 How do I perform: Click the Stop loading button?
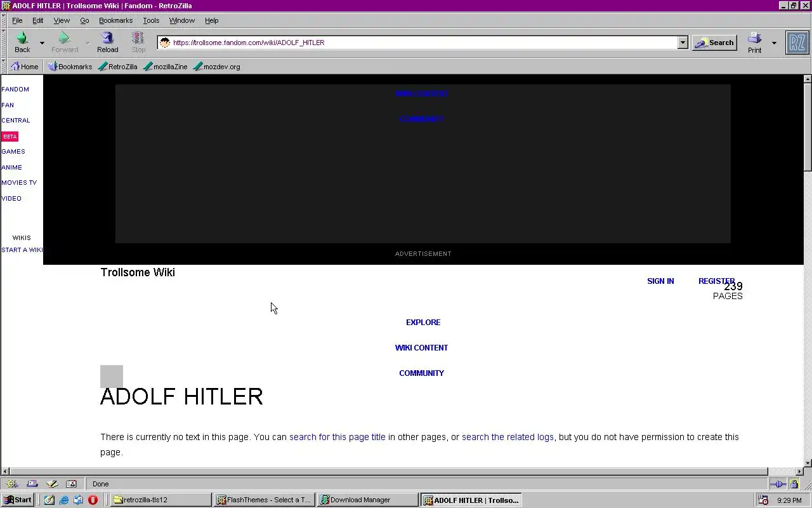138,43
